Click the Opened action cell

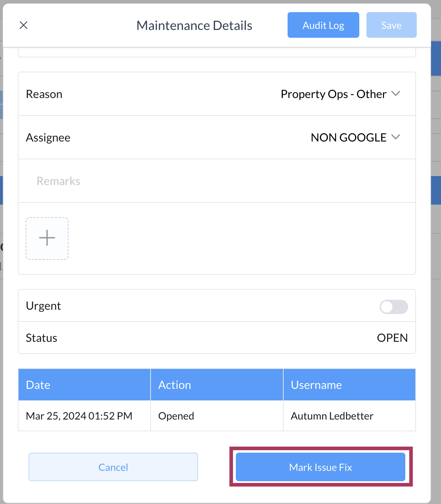click(176, 416)
